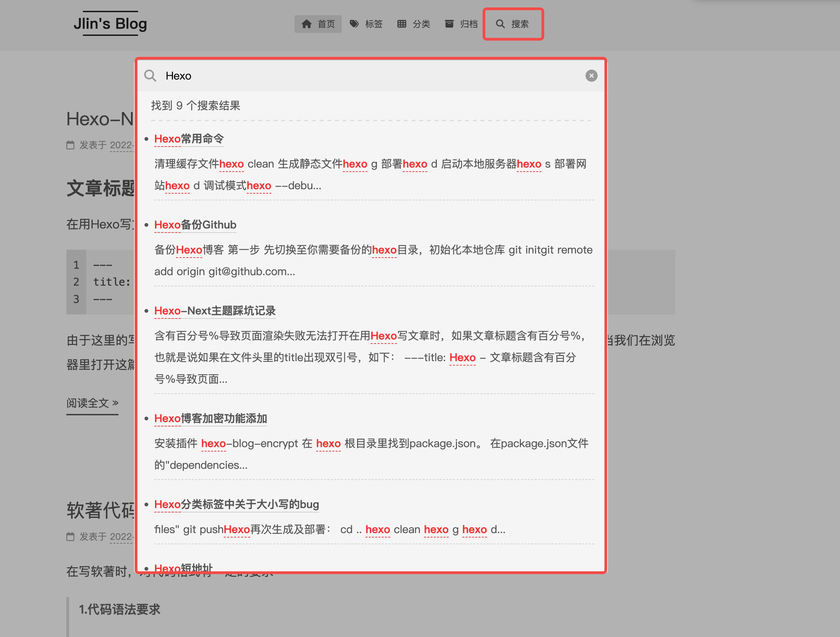
Task: Open the 标签 tags menu item
Action: click(x=366, y=24)
